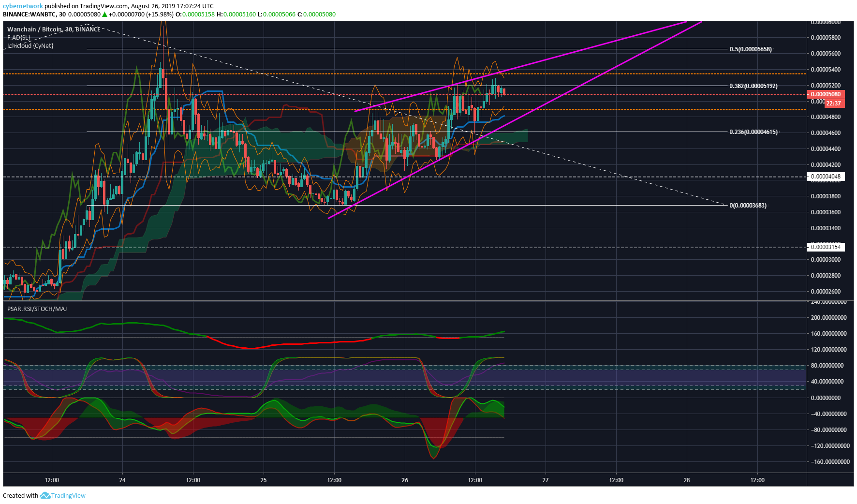Click the 0.00004200 price axis tick
Image resolution: width=857 pixels, height=504 pixels.
(x=826, y=165)
